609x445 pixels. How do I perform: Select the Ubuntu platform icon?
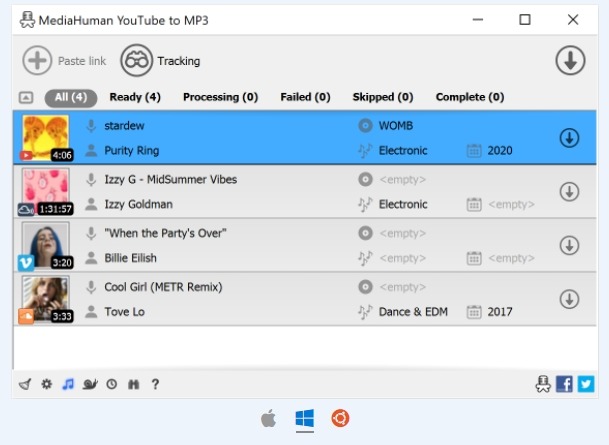click(x=340, y=418)
